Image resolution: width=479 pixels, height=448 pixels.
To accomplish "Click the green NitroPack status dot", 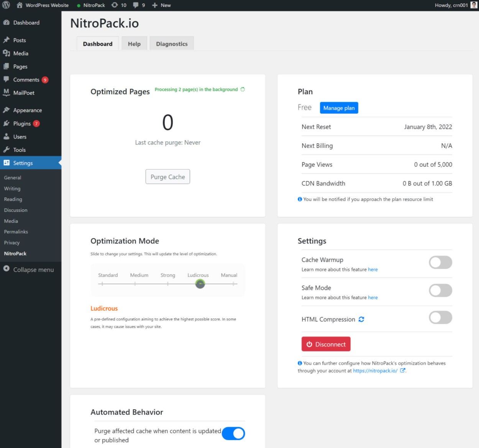I will coord(79,5).
